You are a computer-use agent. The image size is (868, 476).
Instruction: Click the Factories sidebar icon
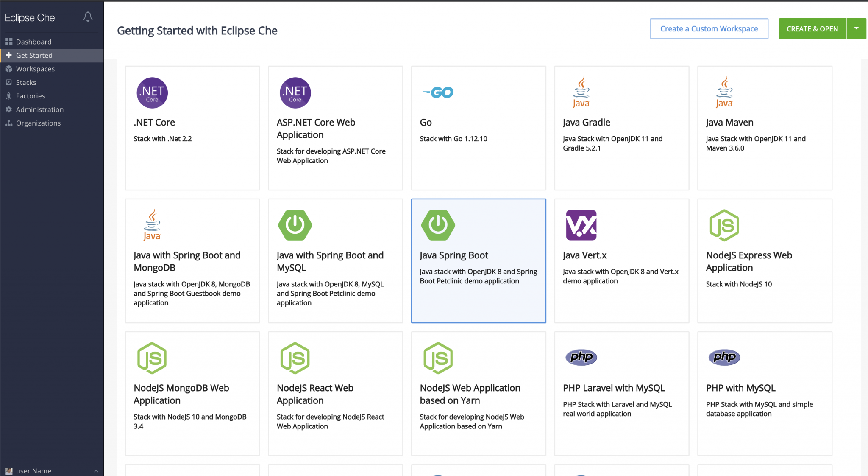(x=9, y=96)
